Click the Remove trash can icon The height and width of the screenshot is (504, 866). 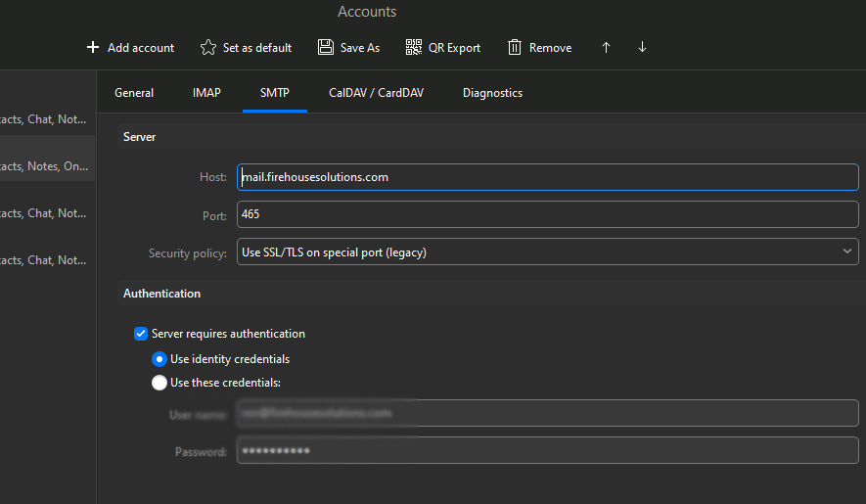515,47
